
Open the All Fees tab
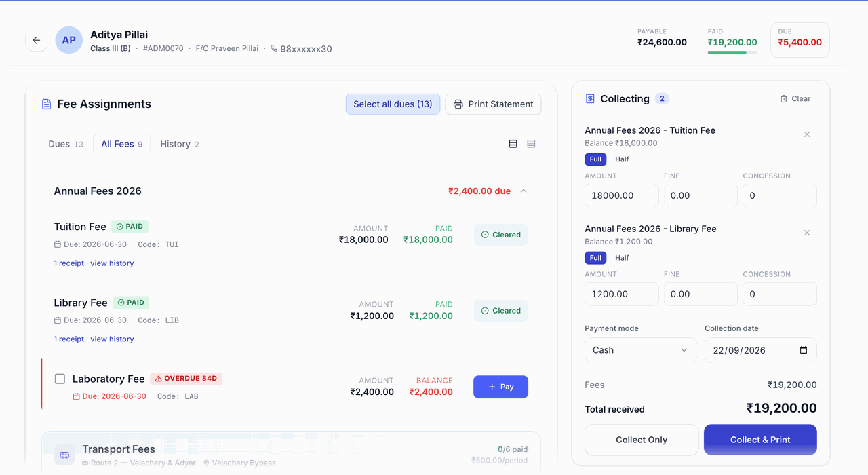pos(121,144)
